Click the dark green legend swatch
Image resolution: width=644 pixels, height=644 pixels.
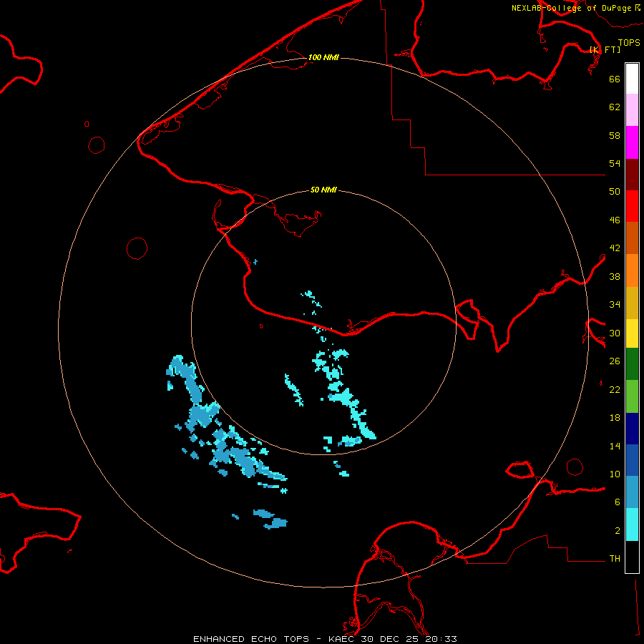tap(632, 364)
